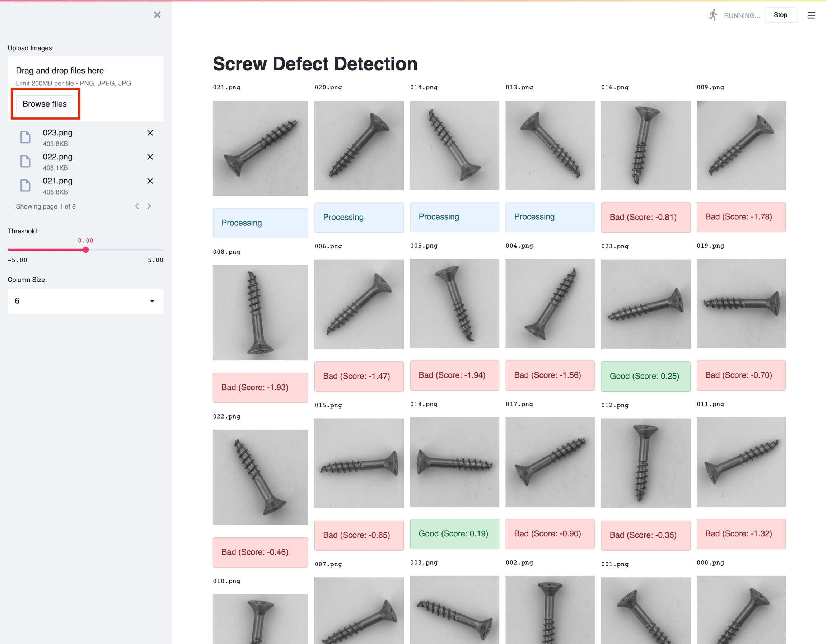Remove the uploaded file 022.png
This screenshot has height=644, width=827.
tap(150, 157)
